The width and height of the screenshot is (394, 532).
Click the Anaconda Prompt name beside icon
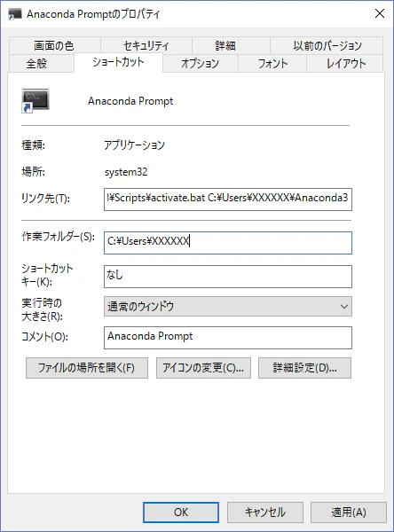pyautogui.click(x=130, y=101)
